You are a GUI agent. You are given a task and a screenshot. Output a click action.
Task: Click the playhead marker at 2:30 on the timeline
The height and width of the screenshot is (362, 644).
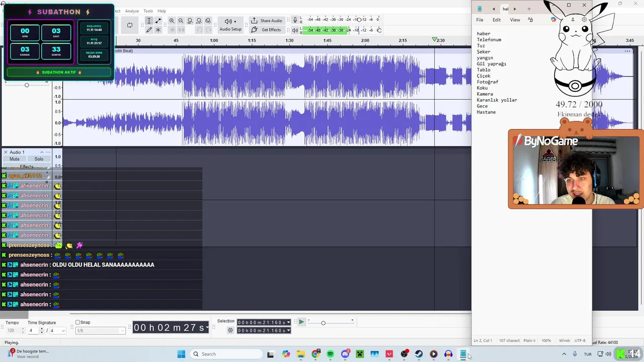tap(435, 40)
